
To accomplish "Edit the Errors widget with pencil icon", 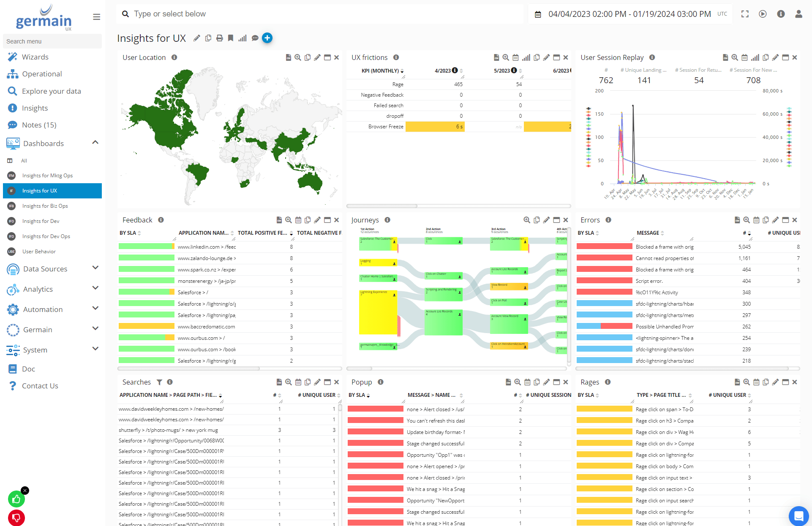I will (775, 220).
